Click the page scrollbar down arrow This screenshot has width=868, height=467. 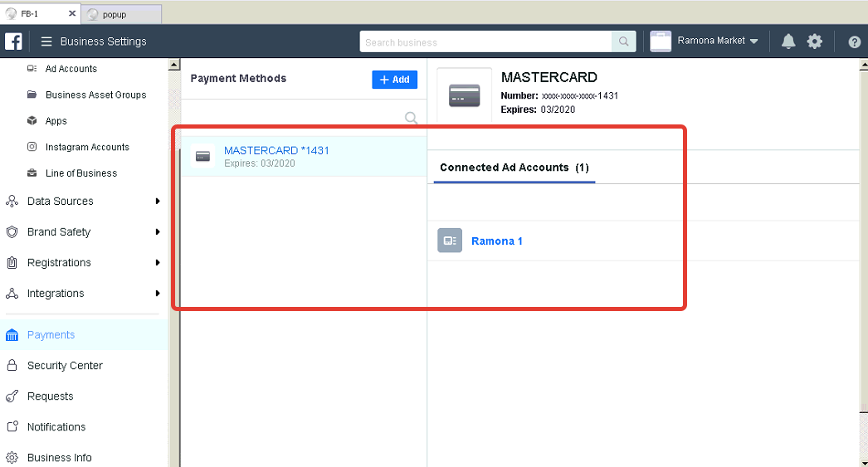coord(864,462)
